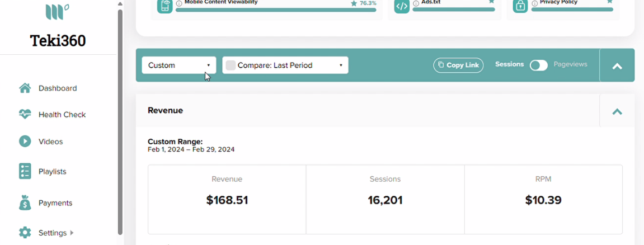Screen dimensions: 644x245
Task: Click the Copy Link button
Action: pos(458,65)
